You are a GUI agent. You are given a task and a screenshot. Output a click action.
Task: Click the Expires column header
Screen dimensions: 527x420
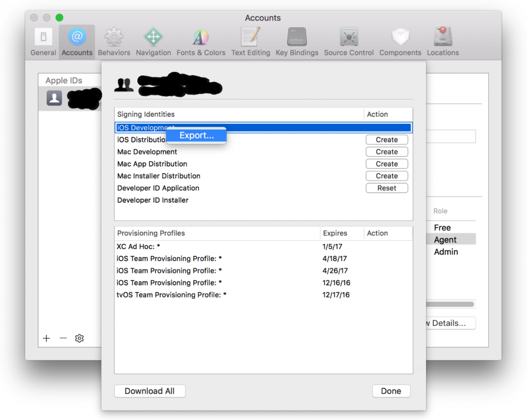pyautogui.click(x=342, y=233)
